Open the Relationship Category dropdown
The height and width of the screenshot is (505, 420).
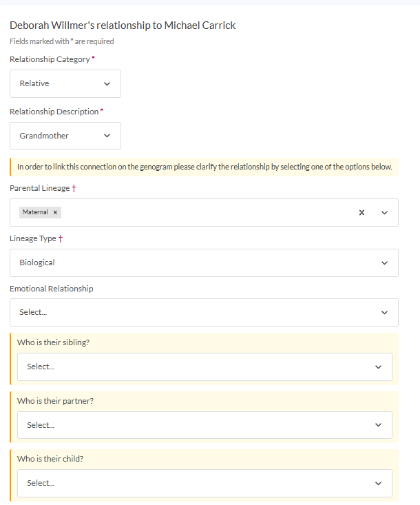click(65, 84)
